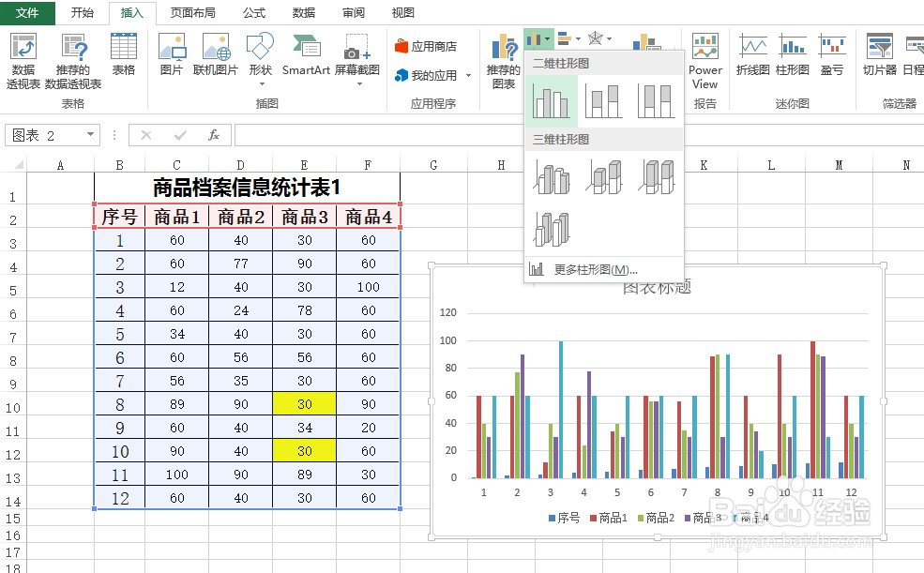The width and height of the screenshot is (924, 573).
Task: Switch to the Data (数据) tab
Action: coord(304,12)
